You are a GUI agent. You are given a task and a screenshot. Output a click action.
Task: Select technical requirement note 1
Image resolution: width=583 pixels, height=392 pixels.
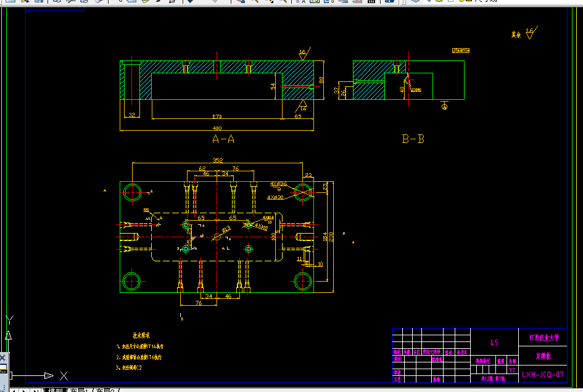pos(140,346)
